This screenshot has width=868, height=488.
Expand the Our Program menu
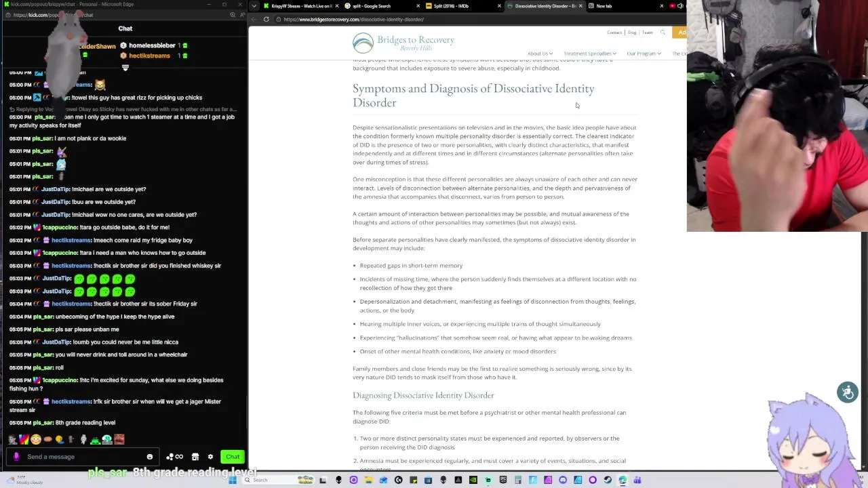[644, 54]
